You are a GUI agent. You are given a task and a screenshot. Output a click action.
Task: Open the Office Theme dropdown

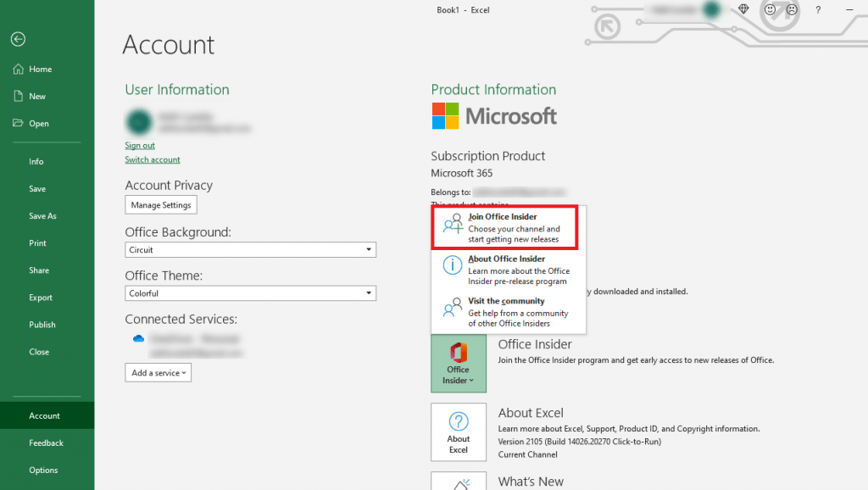point(369,292)
